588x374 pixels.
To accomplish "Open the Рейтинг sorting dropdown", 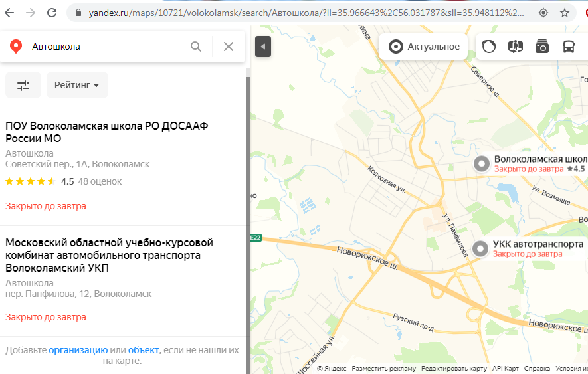I will coord(77,85).
